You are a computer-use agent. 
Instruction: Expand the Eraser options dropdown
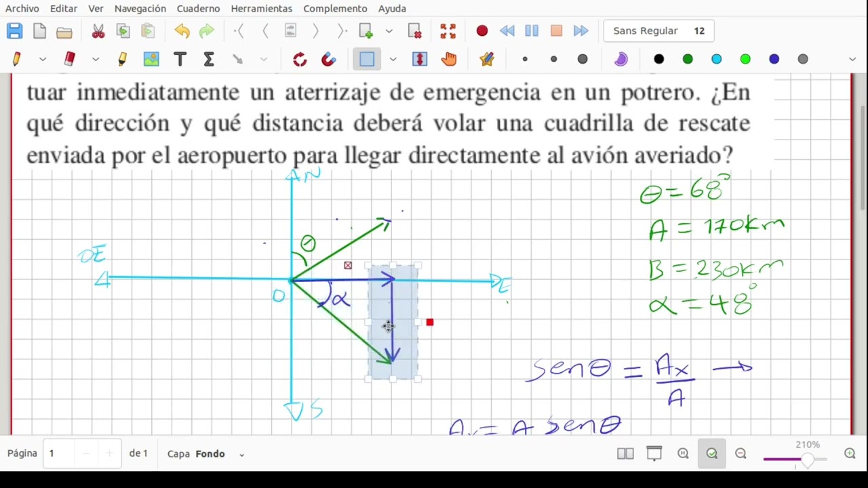tap(96, 59)
